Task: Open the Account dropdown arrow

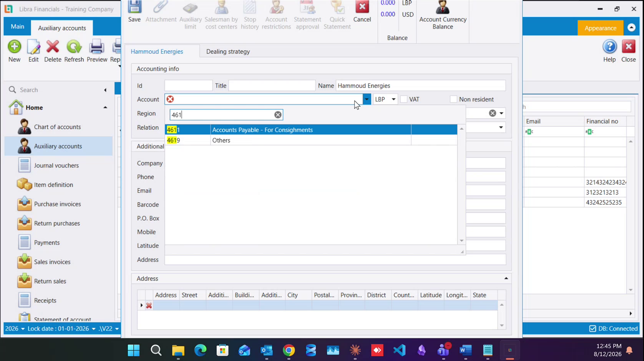Action: coord(367,99)
